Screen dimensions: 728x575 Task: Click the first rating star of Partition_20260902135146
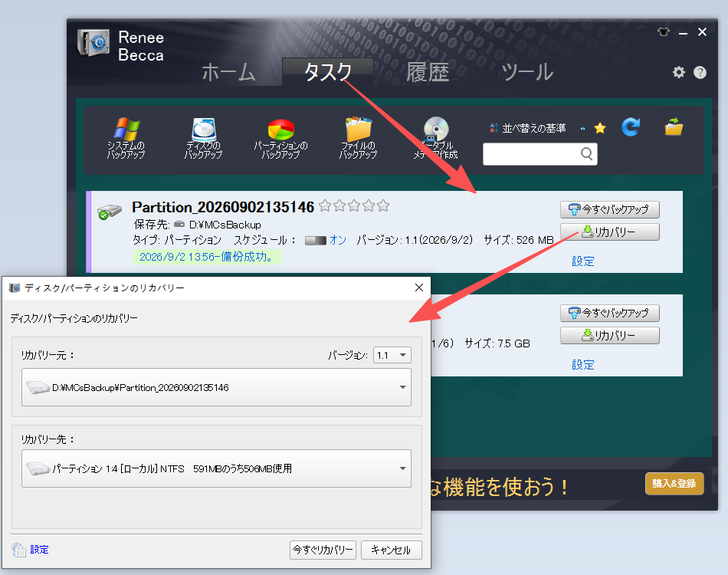tap(325, 205)
